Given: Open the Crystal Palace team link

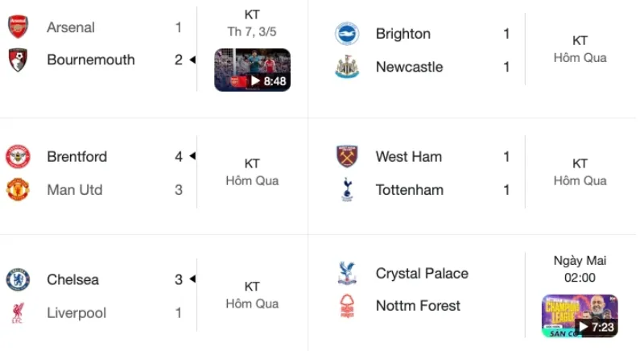Looking at the screenshot, I should click(x=422, y=274).
